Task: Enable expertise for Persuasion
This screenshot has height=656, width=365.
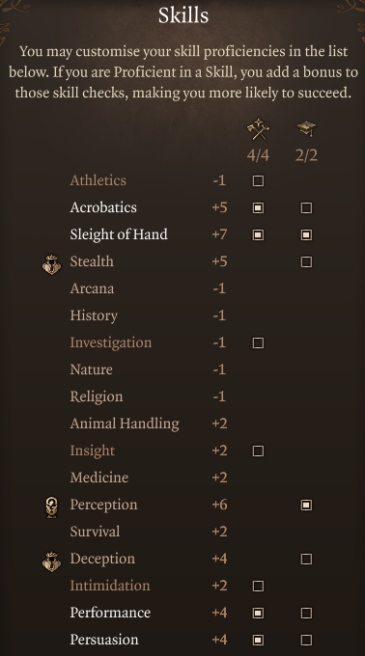Action: pyautogui.click(x=306, y=640)
